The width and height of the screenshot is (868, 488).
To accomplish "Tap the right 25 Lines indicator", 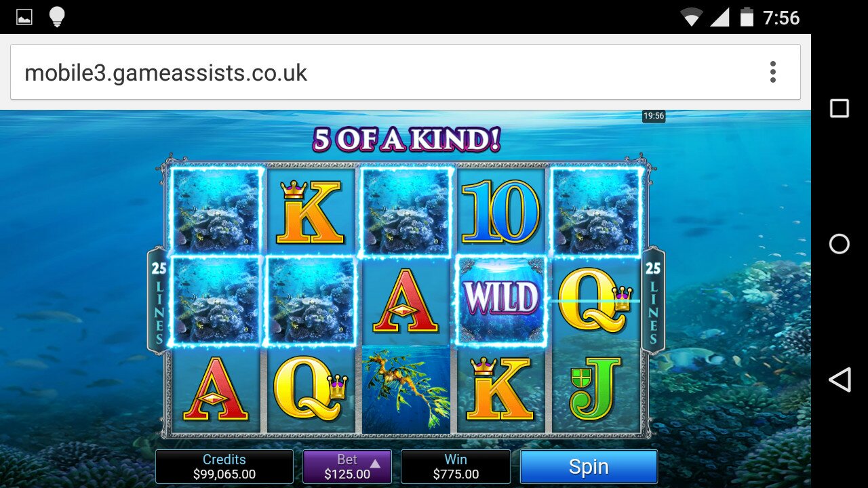I will 653,301.
